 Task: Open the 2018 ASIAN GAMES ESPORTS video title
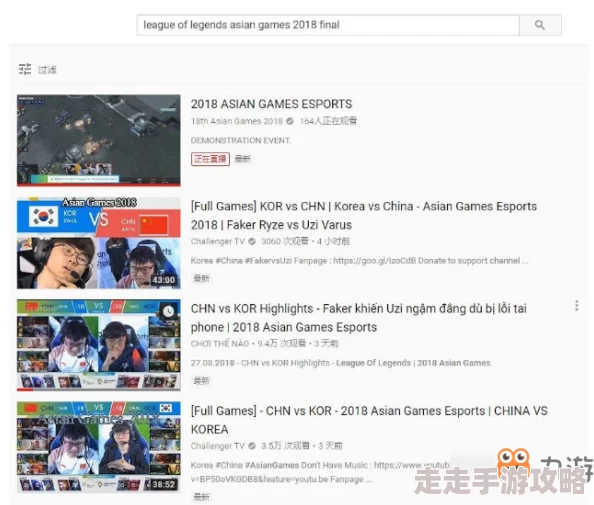271,104
